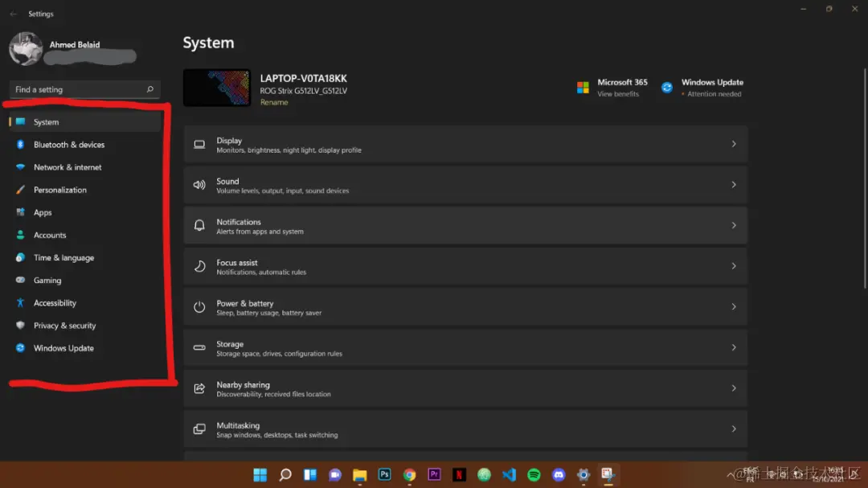Open Visual Studio Code from taskbar
Viewport: 868px width, 488px height.
(x=510, y=474)
